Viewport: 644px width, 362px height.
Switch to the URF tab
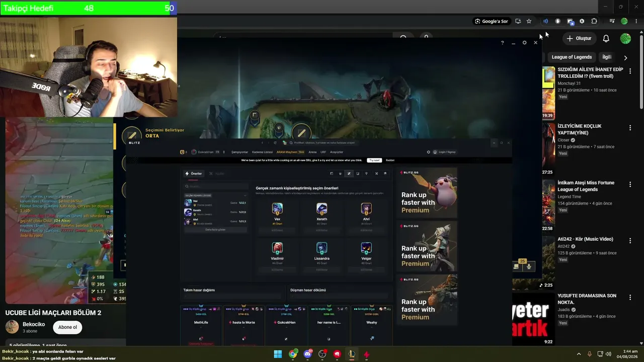click(323, 152)
